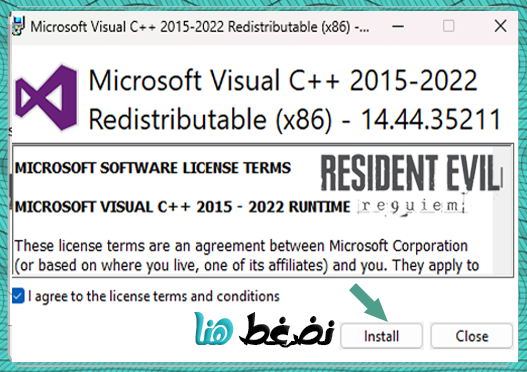Screen dimensions: 527x372
Task: Close the window with the X button
Action: click(500, 26)
